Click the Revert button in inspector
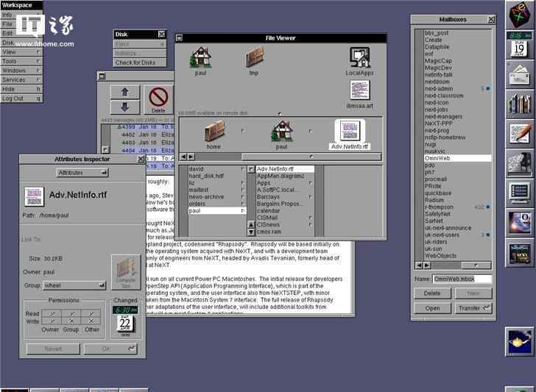This screenshot has width=536, height=392. [53, 349]
